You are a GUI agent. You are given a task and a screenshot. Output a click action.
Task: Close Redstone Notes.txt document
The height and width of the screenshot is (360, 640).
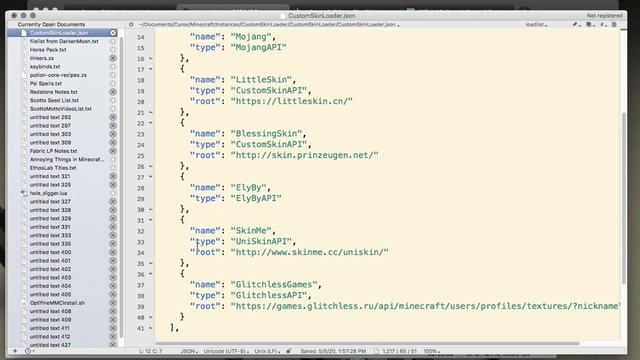click(x=113, y=92)
